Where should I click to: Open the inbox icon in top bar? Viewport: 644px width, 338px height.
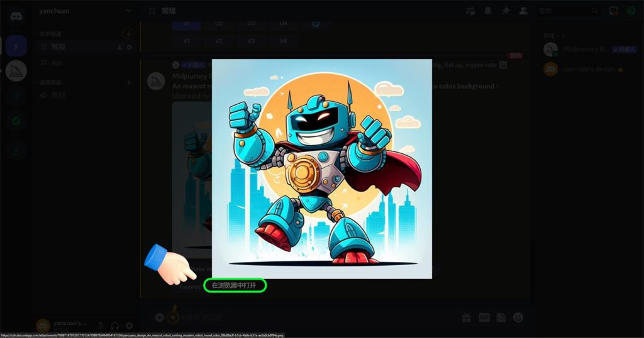(x=613, y=11)
